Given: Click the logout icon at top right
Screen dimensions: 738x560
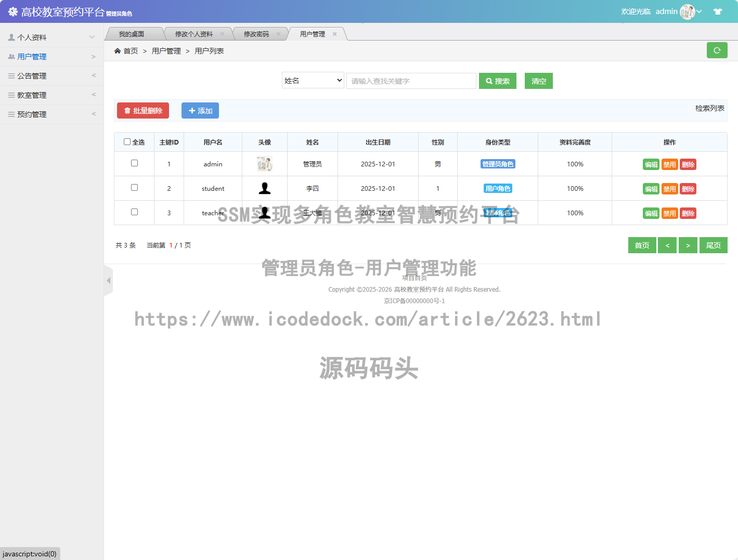Looking at the screenshot, I should [x=718, y=11].
